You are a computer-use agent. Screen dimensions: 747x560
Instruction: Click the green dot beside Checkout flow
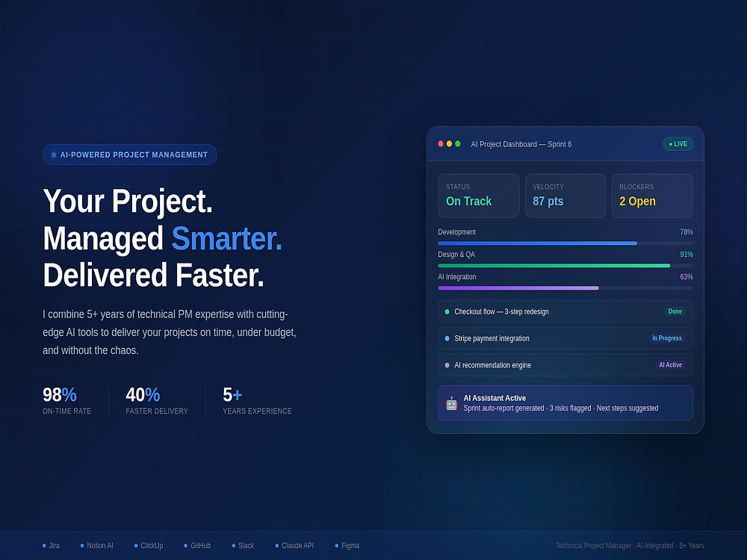447,312
